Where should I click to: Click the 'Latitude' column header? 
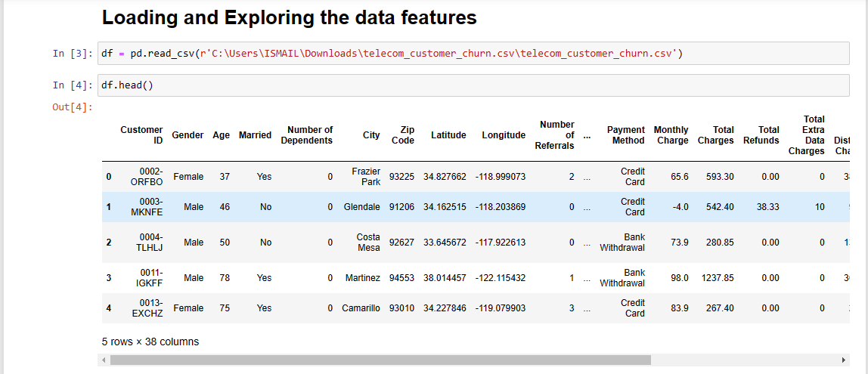pyautogui.click(x=448, y=135)
